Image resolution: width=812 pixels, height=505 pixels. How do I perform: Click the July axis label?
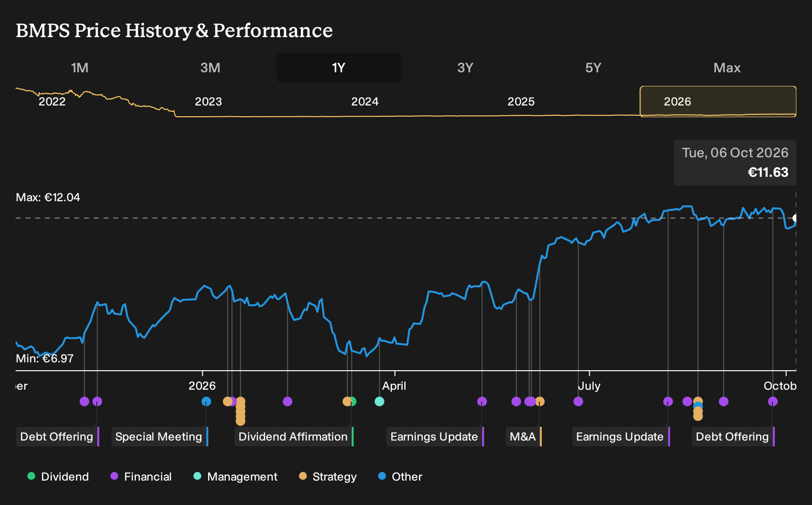(589, 386)
